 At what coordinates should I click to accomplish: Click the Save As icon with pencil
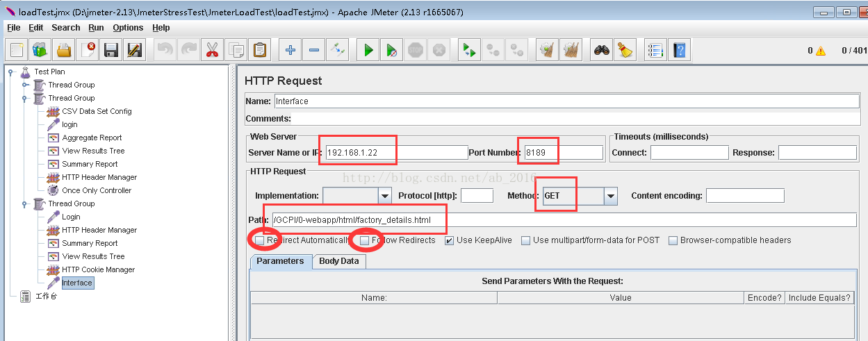[135, 50]
